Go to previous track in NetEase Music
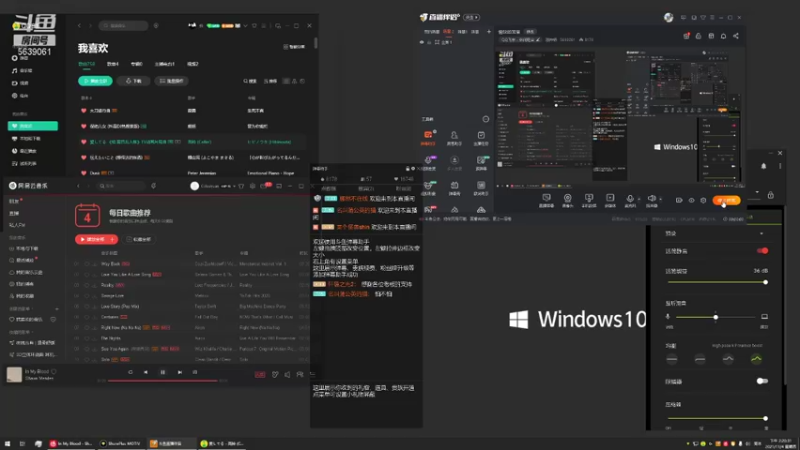 point(146,372)
